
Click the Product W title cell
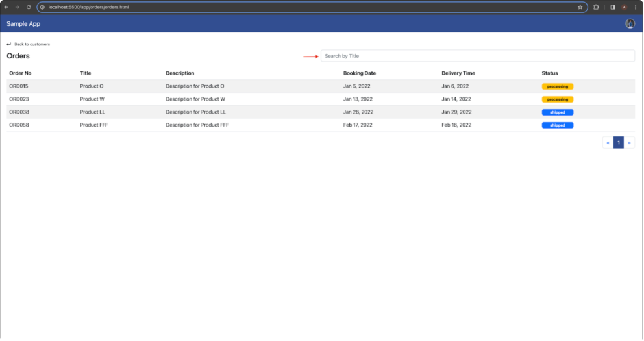click(x=92, y=99)
